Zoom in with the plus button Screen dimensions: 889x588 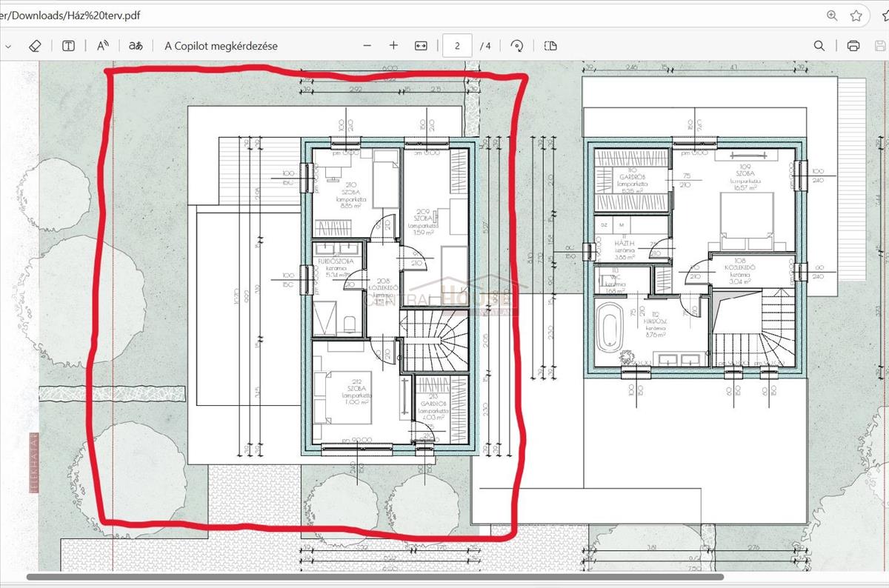click(393, 46)
